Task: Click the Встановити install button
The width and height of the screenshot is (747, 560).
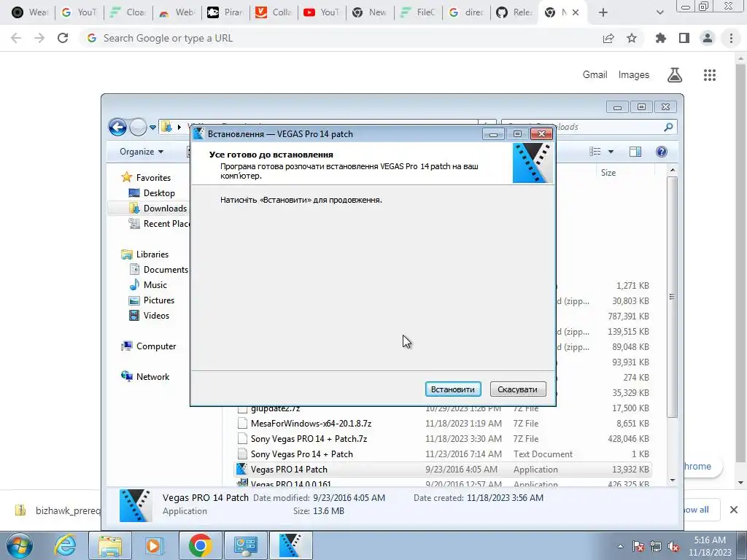Action: click(452, 389)
